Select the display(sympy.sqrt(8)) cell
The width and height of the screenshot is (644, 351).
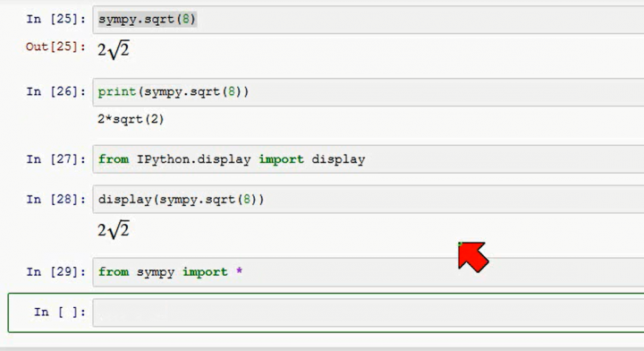click(369, 200)
